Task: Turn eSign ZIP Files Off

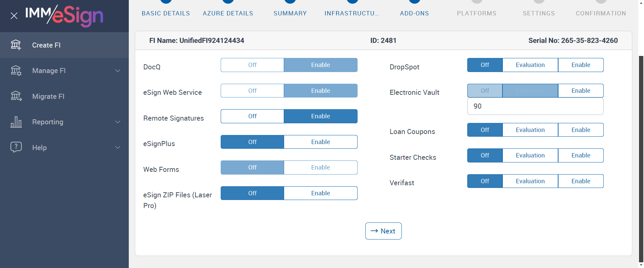Action: (x=252, y=193)
